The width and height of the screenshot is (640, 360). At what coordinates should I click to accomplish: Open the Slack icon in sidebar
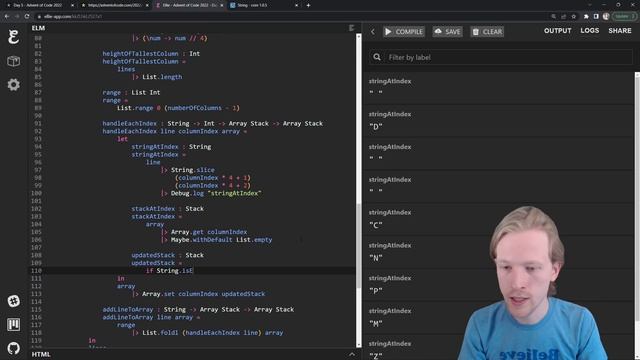tap(13, 301)
